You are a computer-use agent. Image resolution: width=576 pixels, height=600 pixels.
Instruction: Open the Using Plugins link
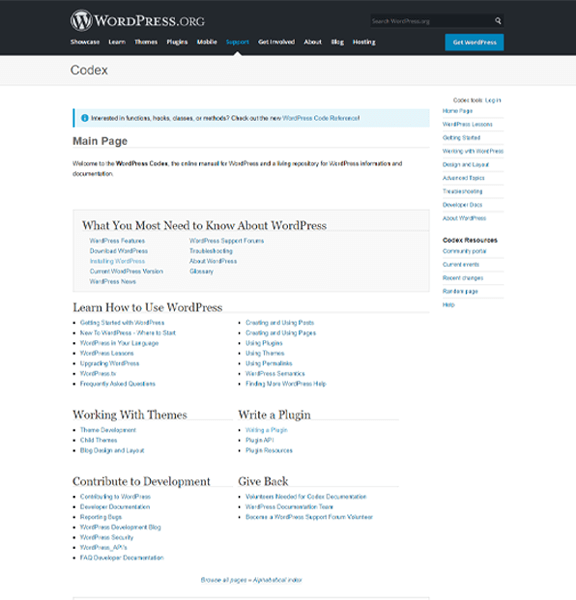(264, 343)
